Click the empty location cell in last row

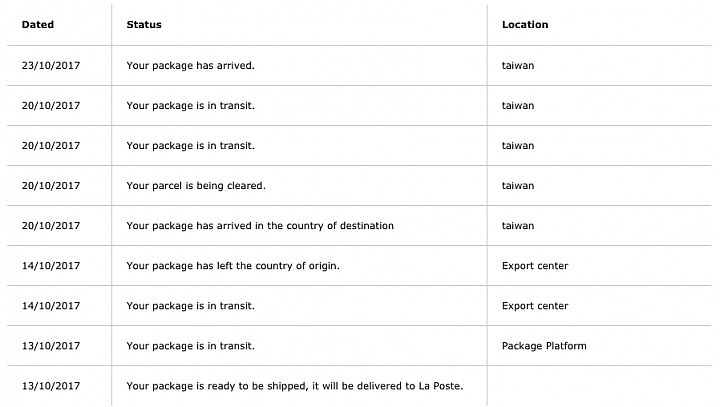pos(599,386)
